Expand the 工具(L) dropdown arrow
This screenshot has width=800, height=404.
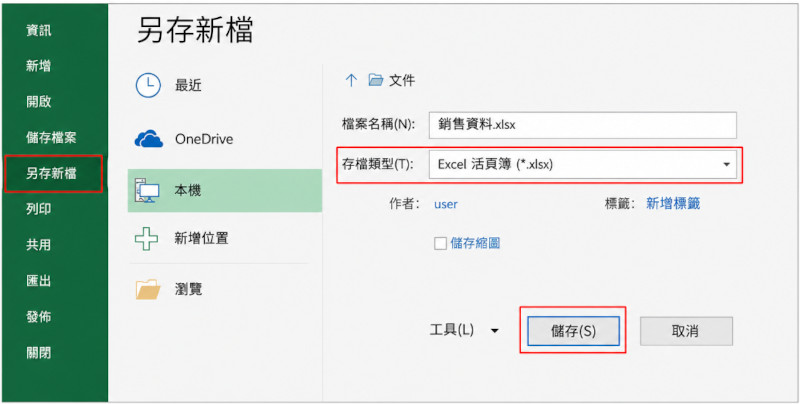pos(494,331)
